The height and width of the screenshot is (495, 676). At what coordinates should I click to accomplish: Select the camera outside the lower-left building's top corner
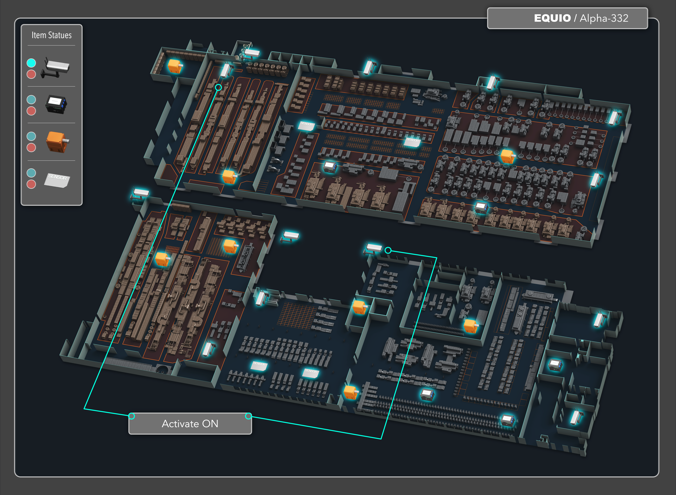(140, 194)
